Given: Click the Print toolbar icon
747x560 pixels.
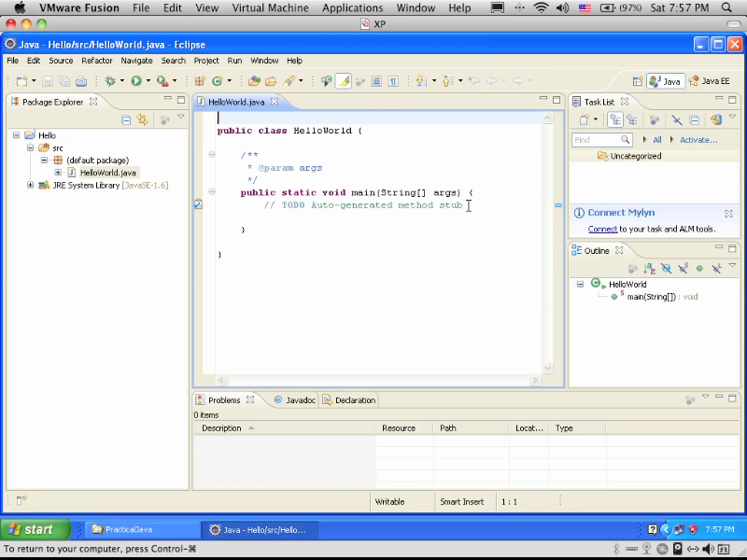Looking at the screenshot, I should point(81,81).
